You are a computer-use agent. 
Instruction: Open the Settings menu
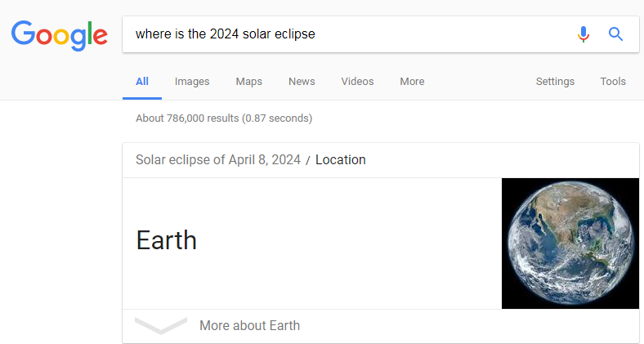(555, 81)
